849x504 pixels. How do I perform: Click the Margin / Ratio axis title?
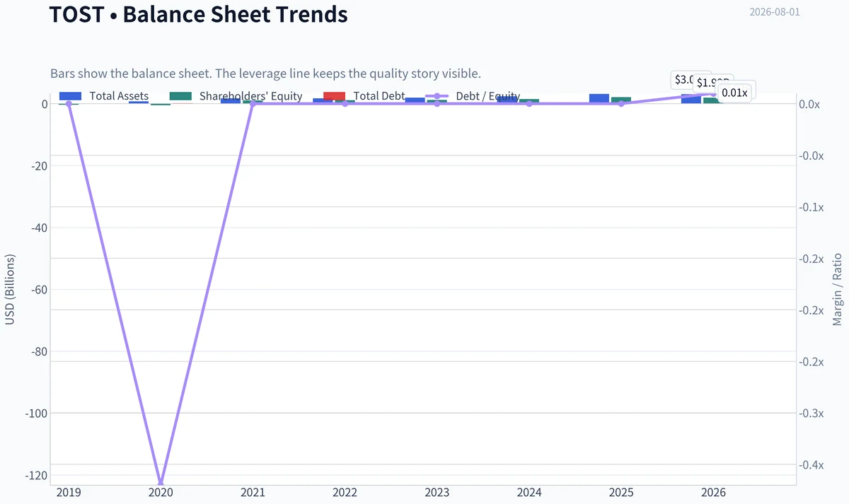coord(837,289)
